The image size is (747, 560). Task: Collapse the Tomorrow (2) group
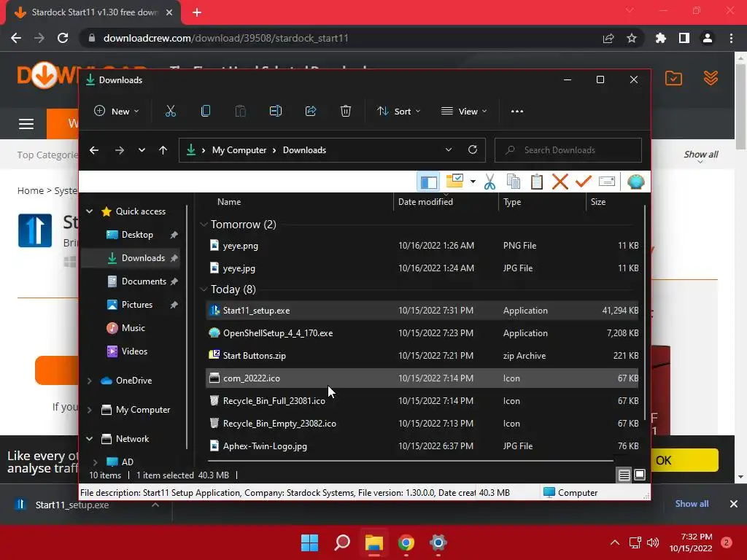(204, 225)
